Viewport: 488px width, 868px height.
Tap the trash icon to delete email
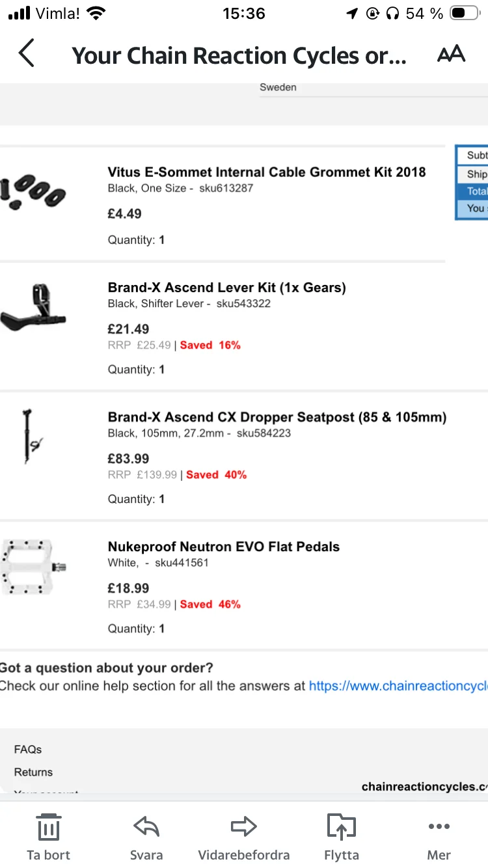click(49, 827)
